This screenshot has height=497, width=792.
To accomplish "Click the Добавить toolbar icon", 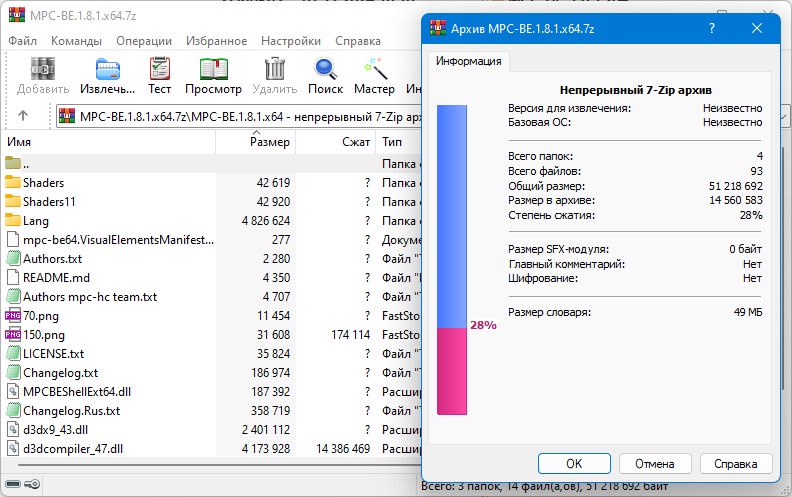I will 42,69.
